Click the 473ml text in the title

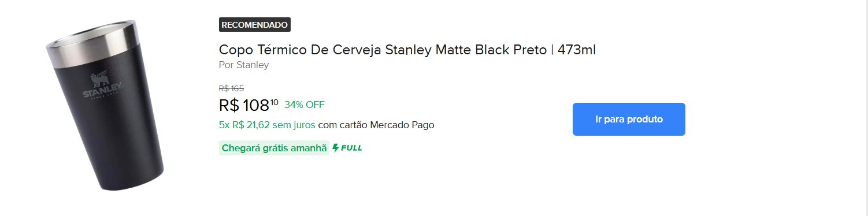577,50
